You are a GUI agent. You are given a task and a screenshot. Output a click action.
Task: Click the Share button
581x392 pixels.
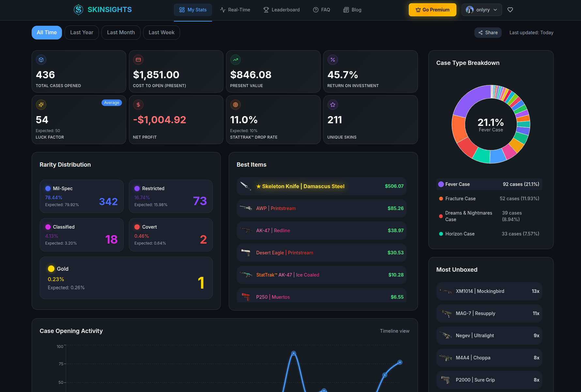click(x=488, y=32)
